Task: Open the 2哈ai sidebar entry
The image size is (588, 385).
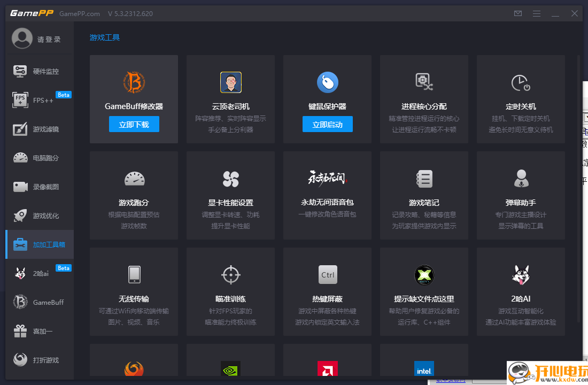Action: (40, 274)
